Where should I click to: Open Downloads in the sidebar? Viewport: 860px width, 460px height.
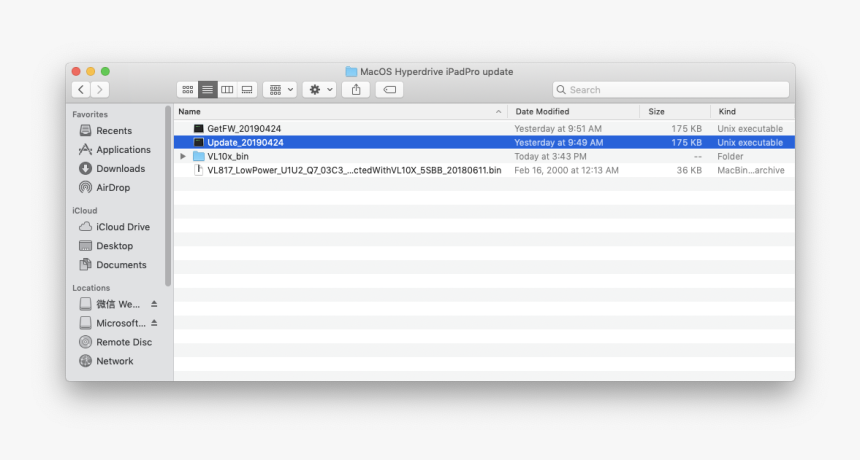[x=112, y=168]
